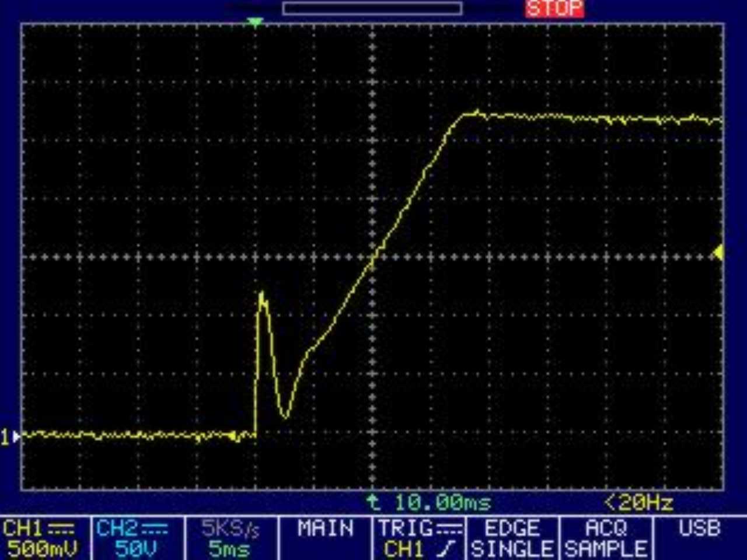Click the SAMPLE acquisition mode label
This screenshot has height=560, width=747.
pos(606,549)
